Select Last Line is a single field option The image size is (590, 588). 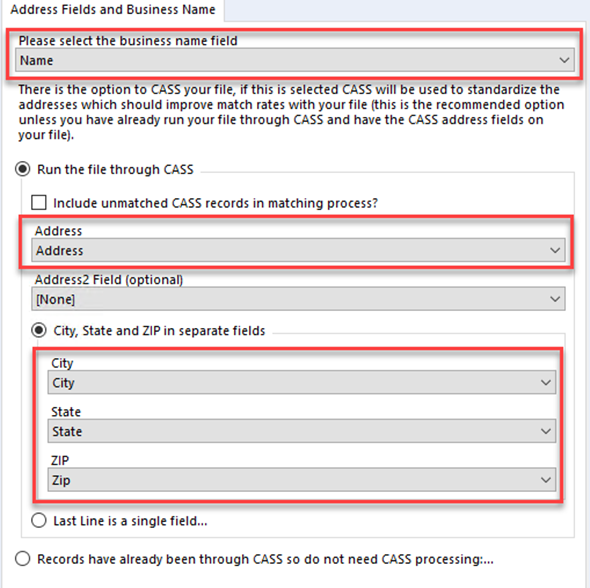[x=39, y=521]
